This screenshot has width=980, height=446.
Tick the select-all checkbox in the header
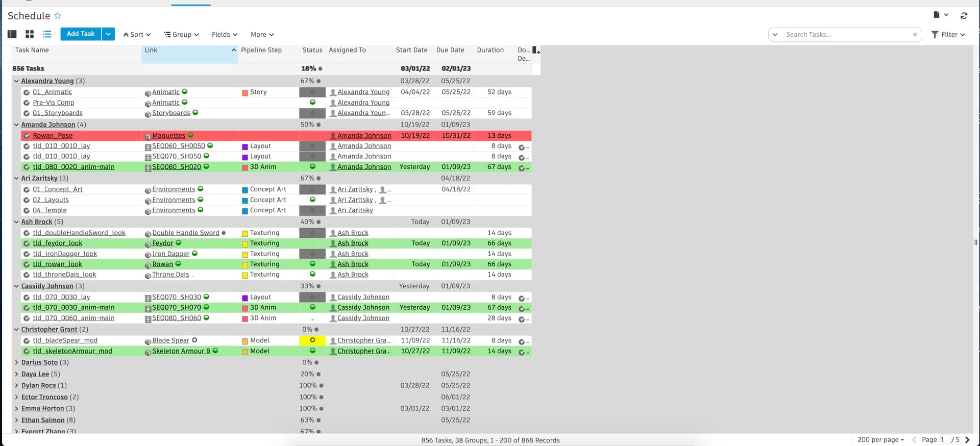click(7, 60)
